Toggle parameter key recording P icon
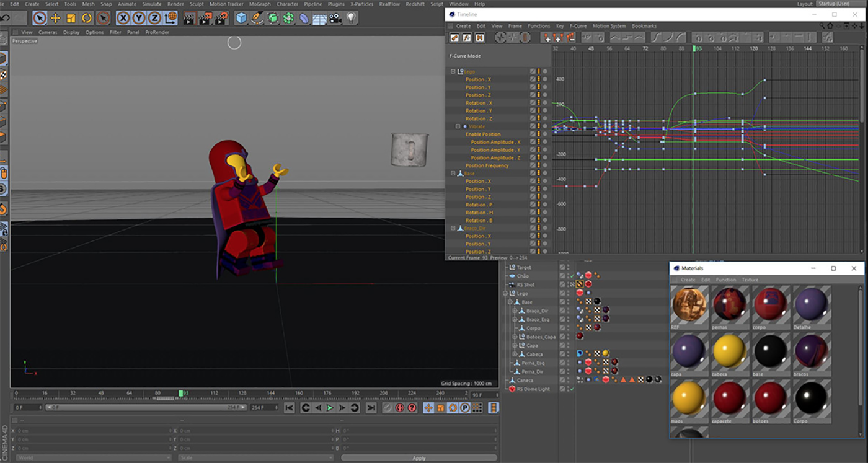The height and width of the screenshot is (463, 868). [x=464, y=408]
